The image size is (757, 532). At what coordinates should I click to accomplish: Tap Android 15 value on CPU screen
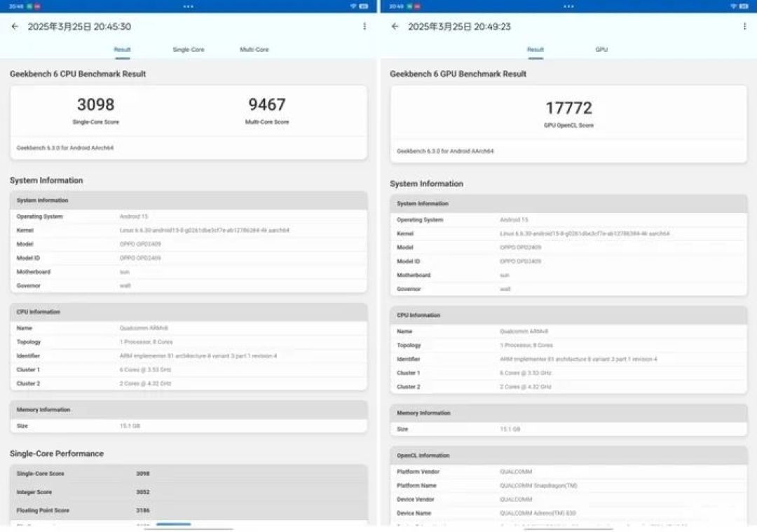coord(134,217)
